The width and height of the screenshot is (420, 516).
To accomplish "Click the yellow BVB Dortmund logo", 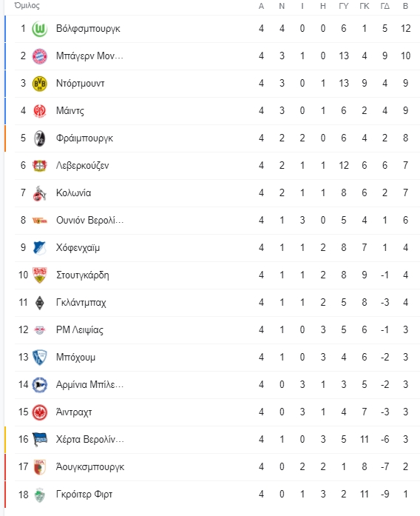I will pos(39,84).
